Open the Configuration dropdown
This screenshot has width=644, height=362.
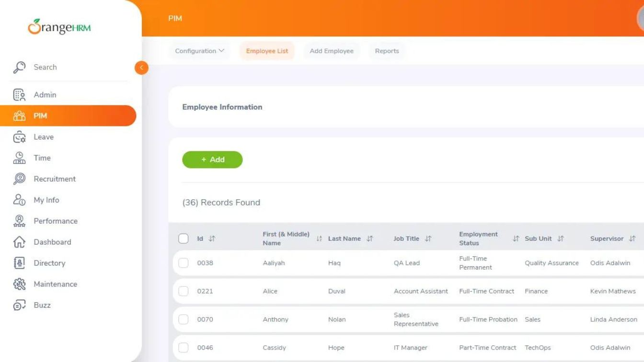point(199,51)
